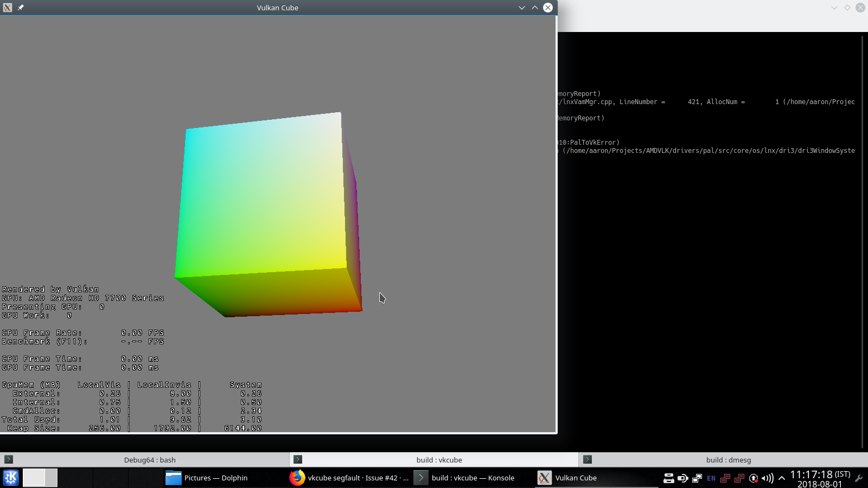Open the Vulkan Cube window menu arrow
868x488 pixels.
(x=521, y=8)
